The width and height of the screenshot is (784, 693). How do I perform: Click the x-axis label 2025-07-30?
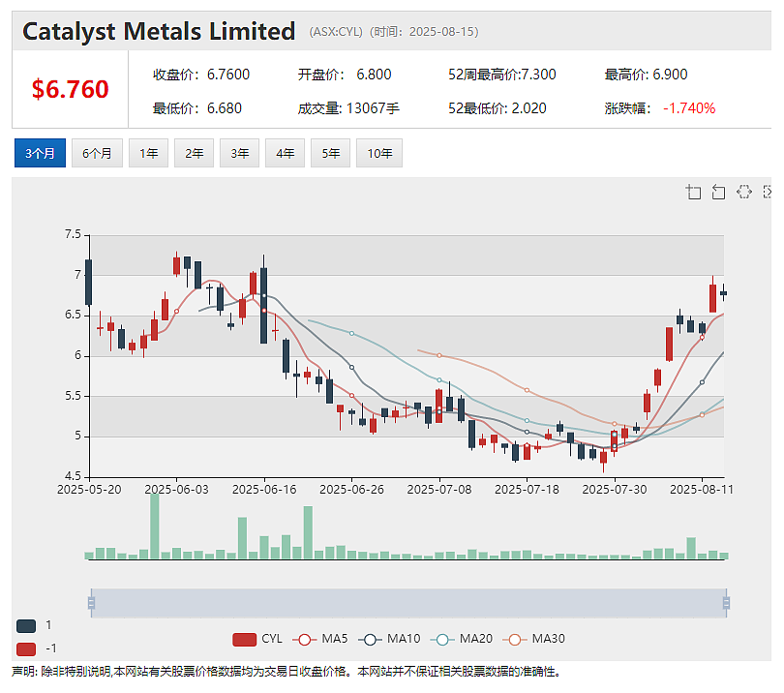pyautogui.click(x=614, y=489)
